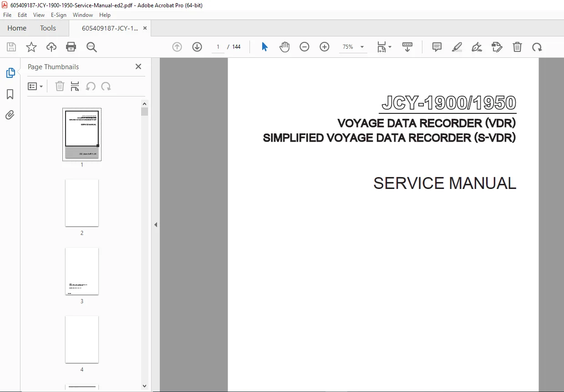Open the Bookmarks panel

10,94
